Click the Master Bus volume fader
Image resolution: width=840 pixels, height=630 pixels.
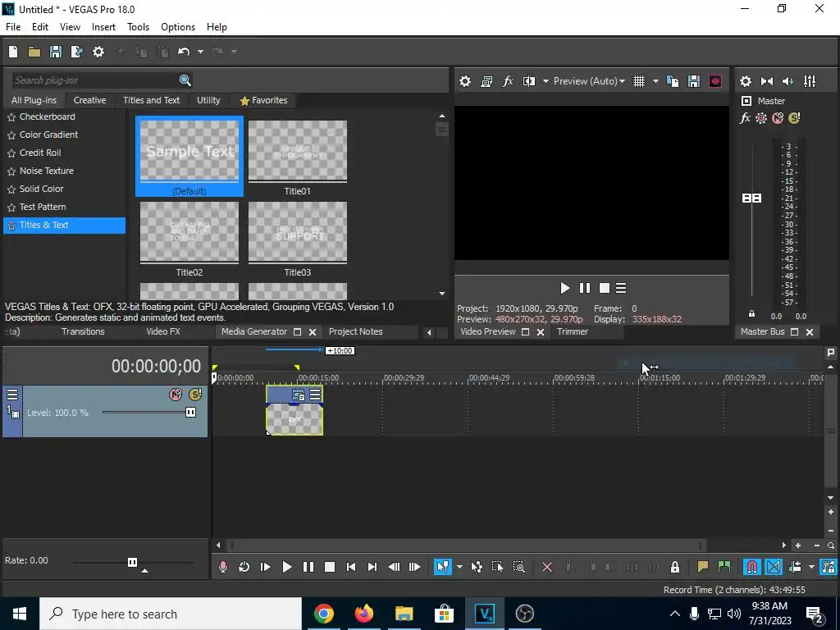point(751,199)
